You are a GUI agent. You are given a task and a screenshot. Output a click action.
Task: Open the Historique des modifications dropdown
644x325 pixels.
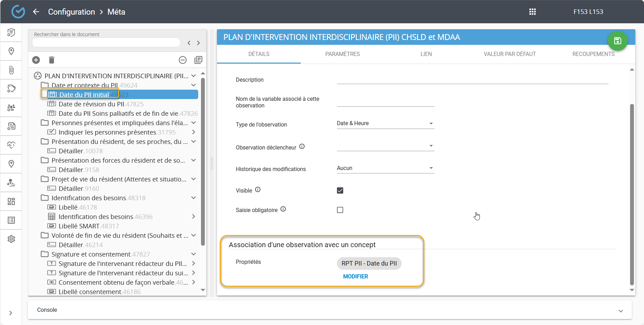[x=385, y=168]
